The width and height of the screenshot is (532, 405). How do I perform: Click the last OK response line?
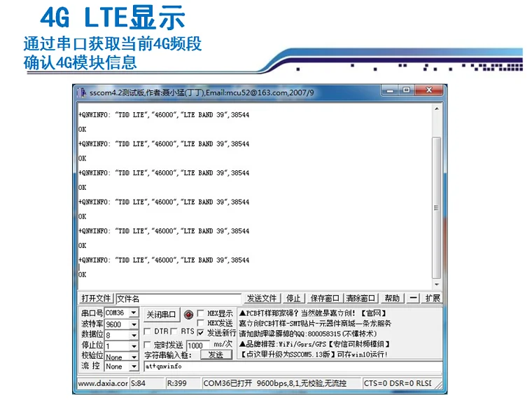click(x=83, y=274)
